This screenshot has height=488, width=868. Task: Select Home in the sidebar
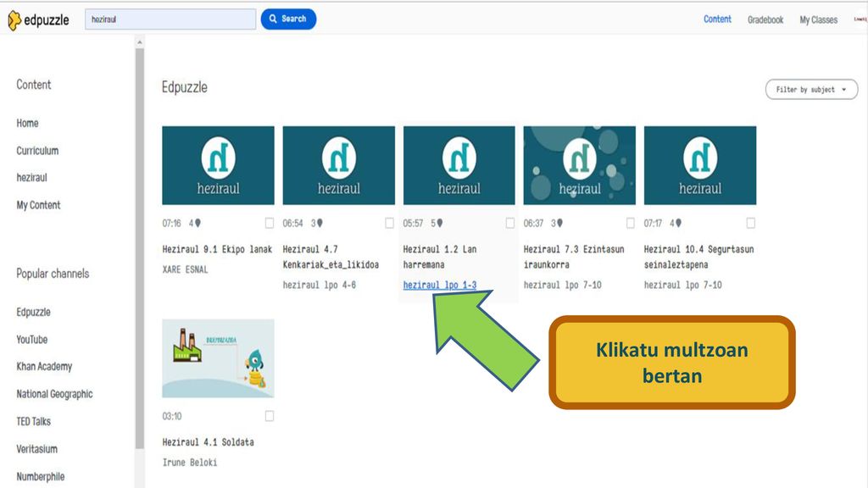pos(27,123)
